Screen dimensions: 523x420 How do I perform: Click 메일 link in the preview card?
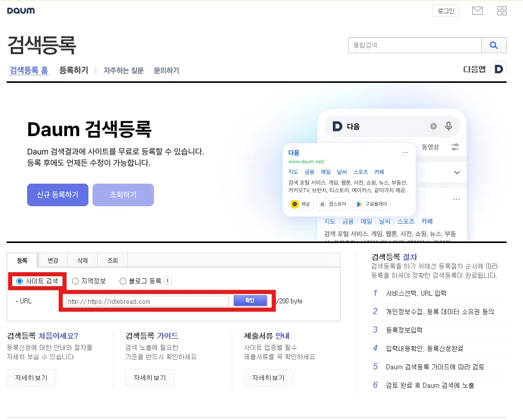coord(326,172)
